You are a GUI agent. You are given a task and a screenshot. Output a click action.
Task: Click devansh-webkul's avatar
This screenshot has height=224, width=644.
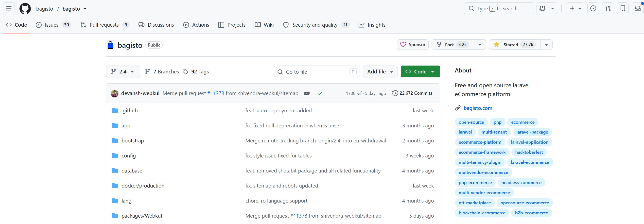(x=115, y=93)
